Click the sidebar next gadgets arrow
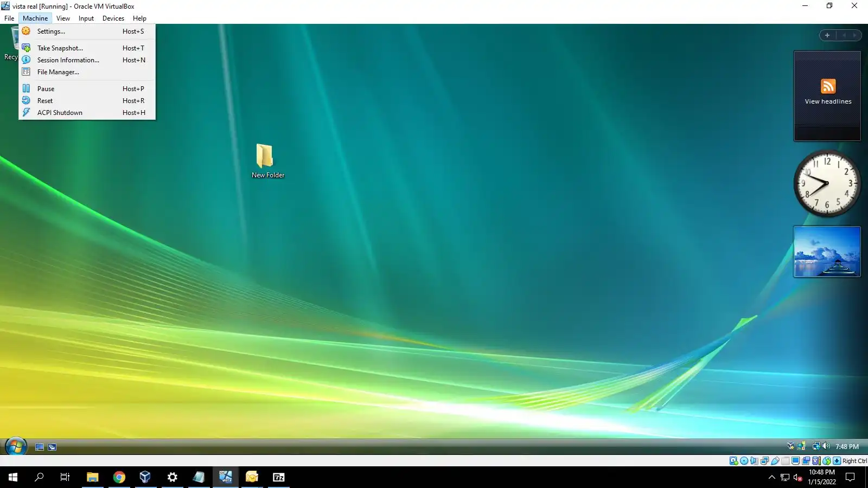 pyautogui.click(x=854, y=35)
